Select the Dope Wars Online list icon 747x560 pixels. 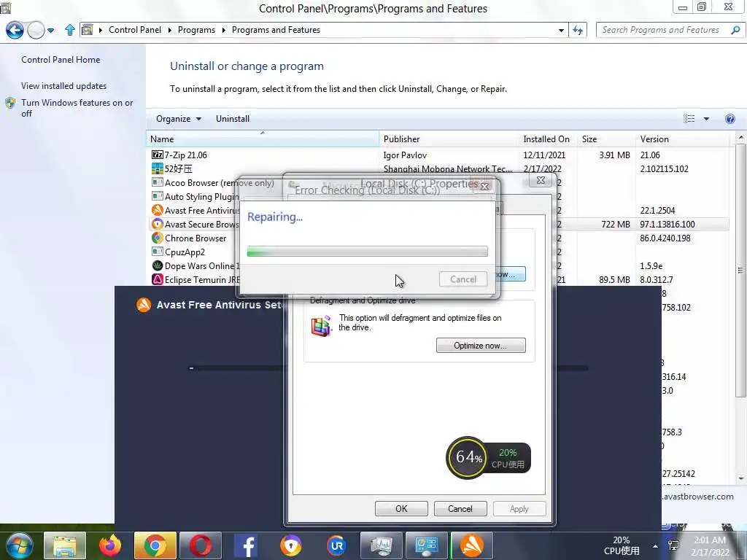(x=158, y=265)
